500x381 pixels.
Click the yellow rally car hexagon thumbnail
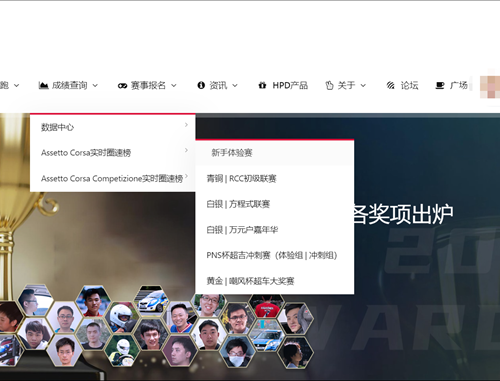[x=152, y=300]
